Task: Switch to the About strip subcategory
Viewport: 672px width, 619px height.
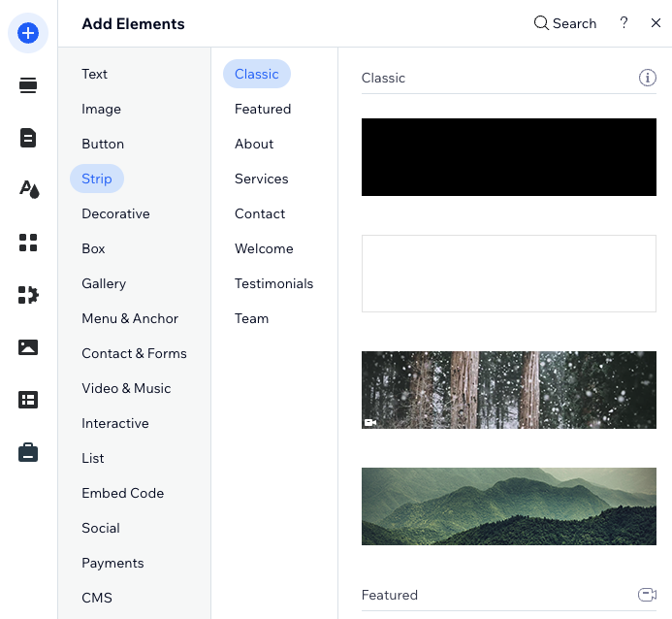Action: [254, 144]
